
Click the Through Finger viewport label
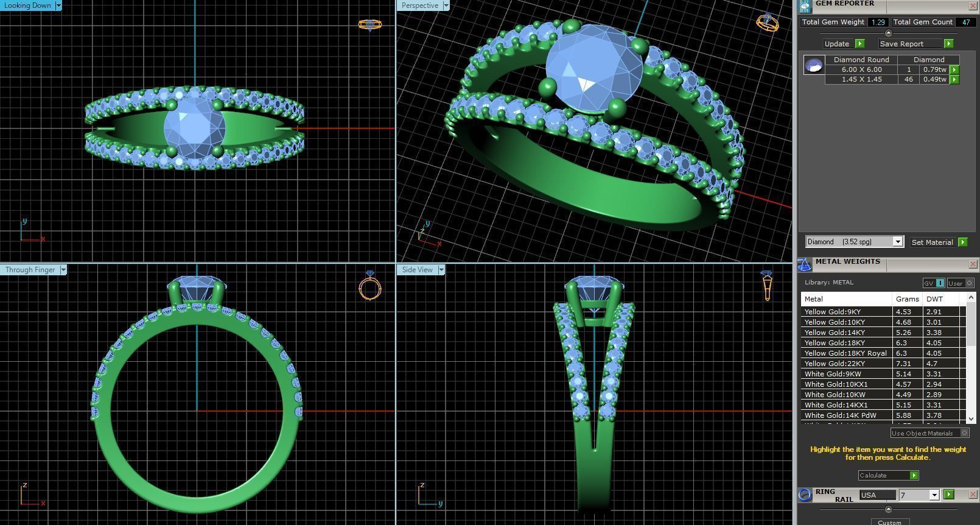(x=30, y=270)
